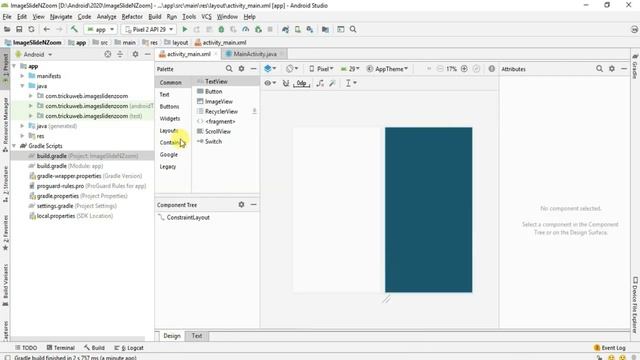Switch to the Text editor tab

pos(197,336)
